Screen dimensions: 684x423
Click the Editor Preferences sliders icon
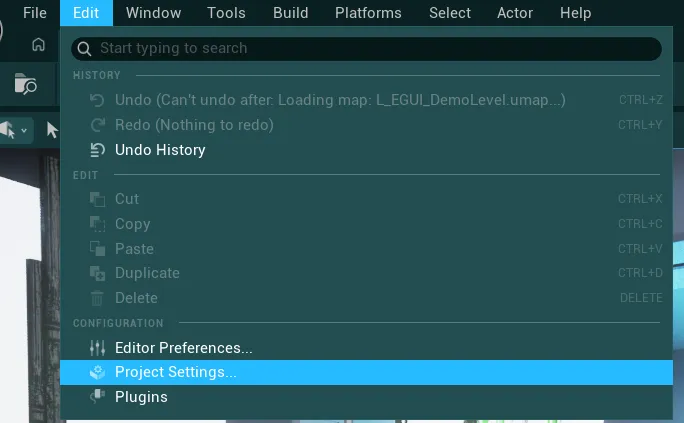coord(97,348)
